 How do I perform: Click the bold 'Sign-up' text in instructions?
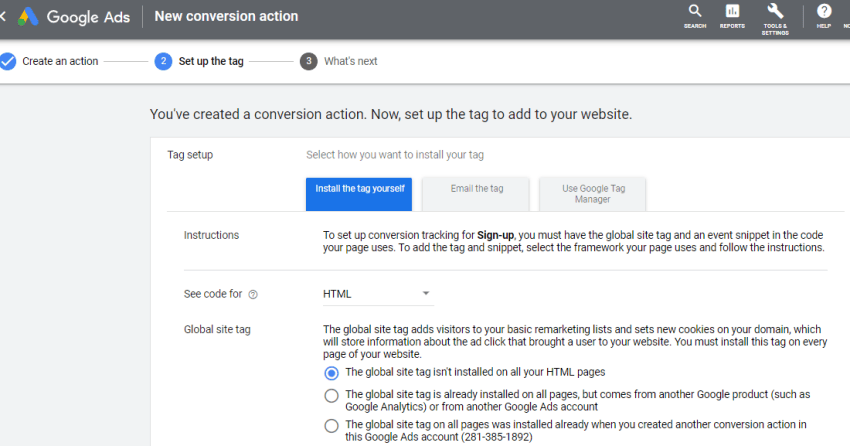click(x=495, y=235)
